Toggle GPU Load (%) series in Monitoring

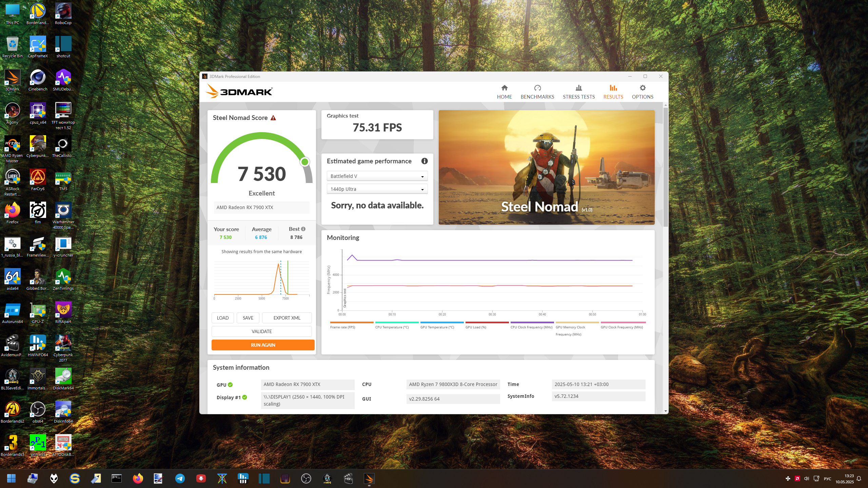(476, 327)
